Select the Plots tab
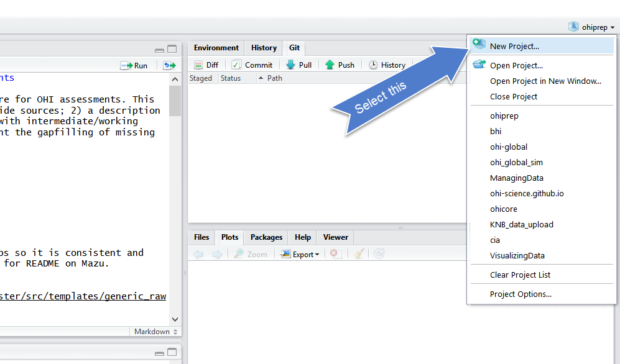This screenshot has height=364, width=620. click(x=229, y=237)
